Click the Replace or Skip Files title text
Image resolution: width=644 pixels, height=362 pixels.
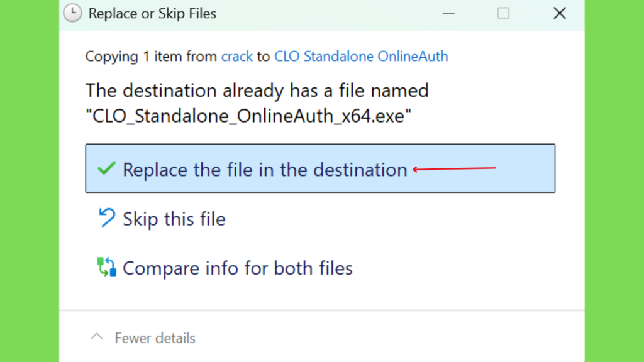152,14
